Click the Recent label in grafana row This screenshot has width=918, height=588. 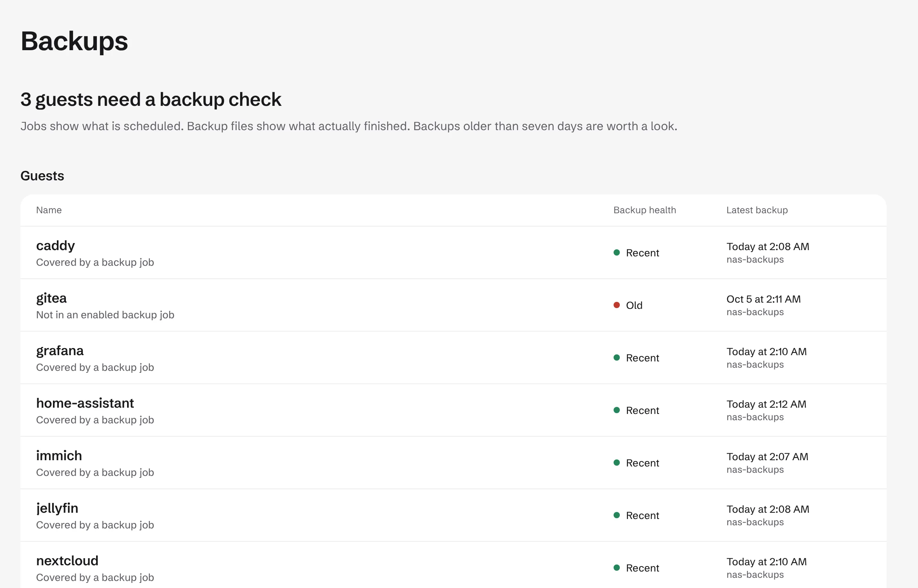click(643, 358)
